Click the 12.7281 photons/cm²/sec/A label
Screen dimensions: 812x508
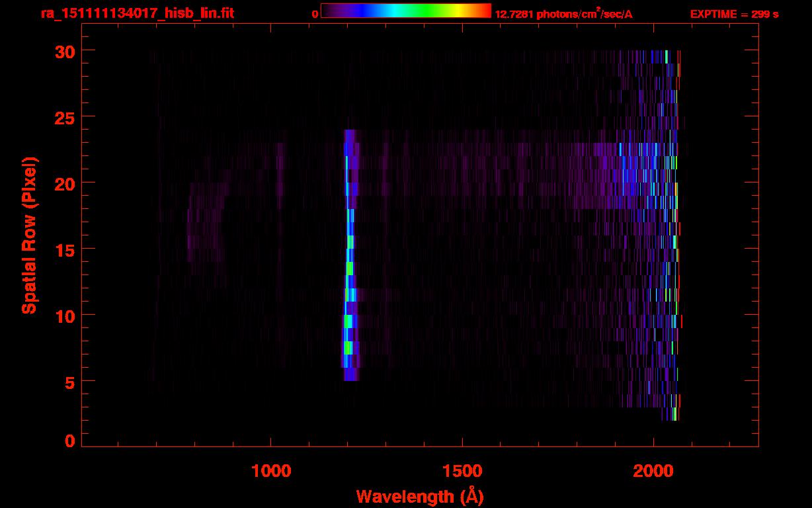564,14
